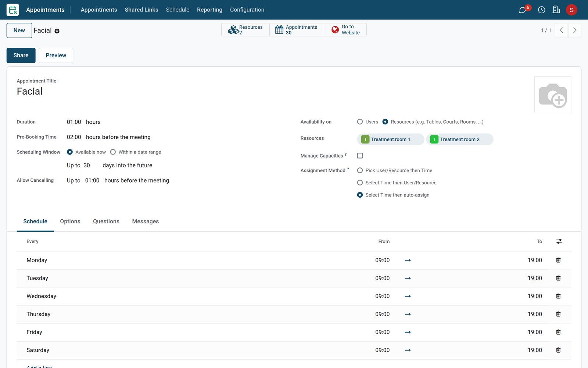Switch to the Messages tab

pyautogui.click(x=146, y=222)
